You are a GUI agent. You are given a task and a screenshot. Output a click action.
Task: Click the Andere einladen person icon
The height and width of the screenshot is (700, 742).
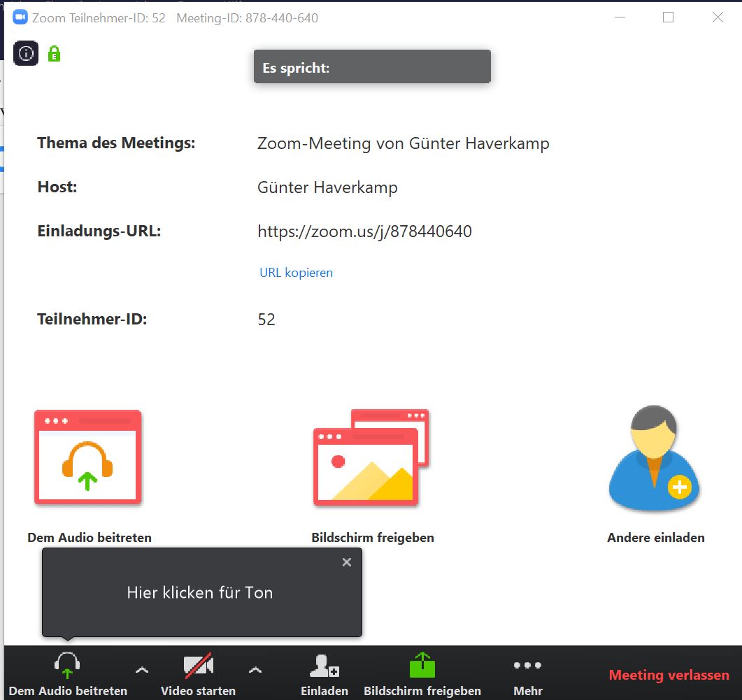(x=654, y=457)
